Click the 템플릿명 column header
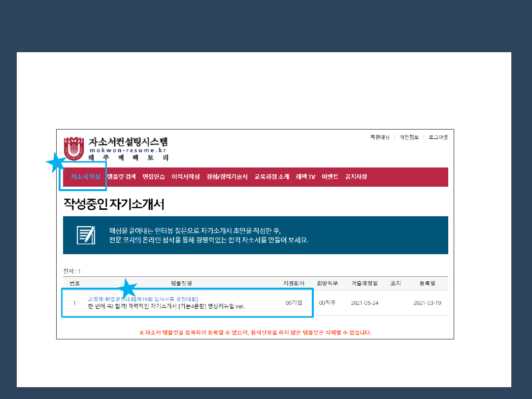The image size is (532, 399). pos(181,284)
